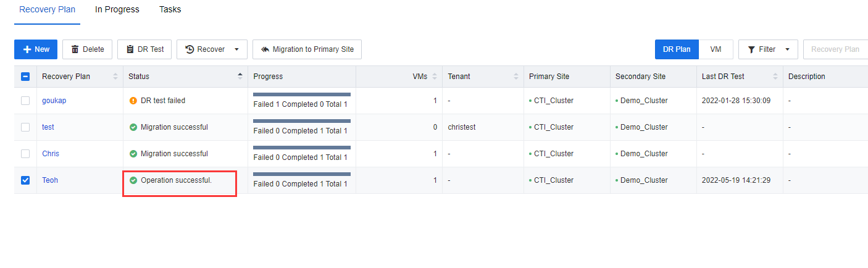Switch to the VM view toggle
The image size is (868, 268).
[x=716, y=49]
